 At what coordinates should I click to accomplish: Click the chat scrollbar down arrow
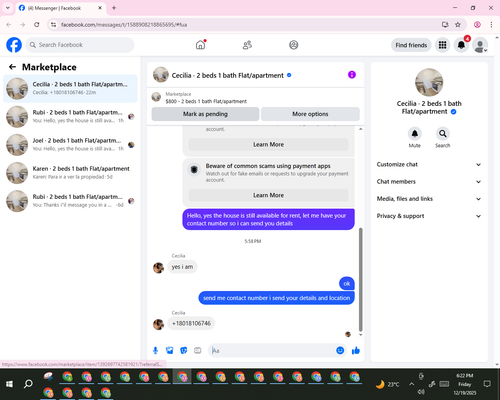360,335
